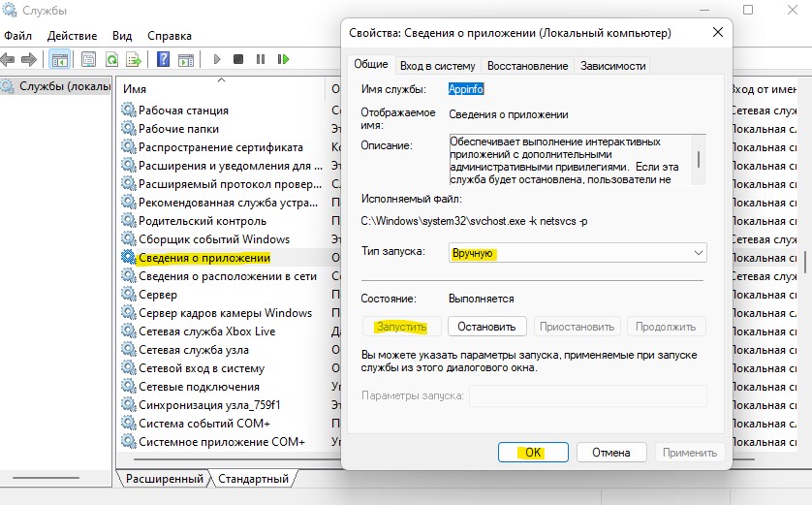
Task: Click the Restart service toolbar icon
Action: pos(283,59)
